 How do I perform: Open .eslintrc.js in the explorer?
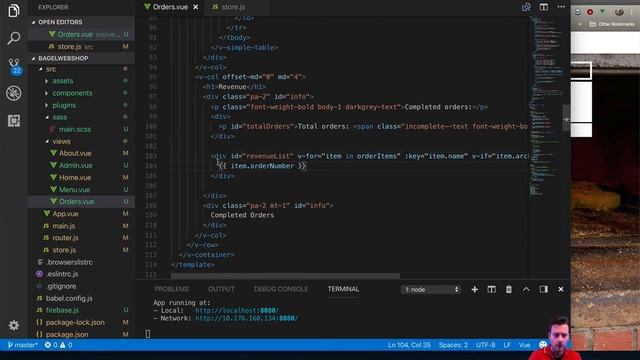click(x=62, y=274)
